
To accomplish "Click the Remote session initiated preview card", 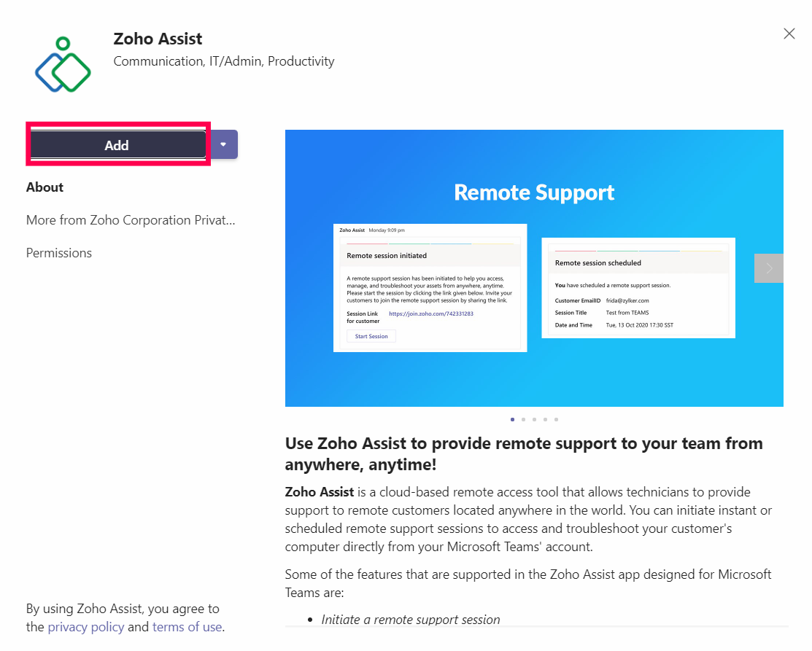I will point(430,287).
